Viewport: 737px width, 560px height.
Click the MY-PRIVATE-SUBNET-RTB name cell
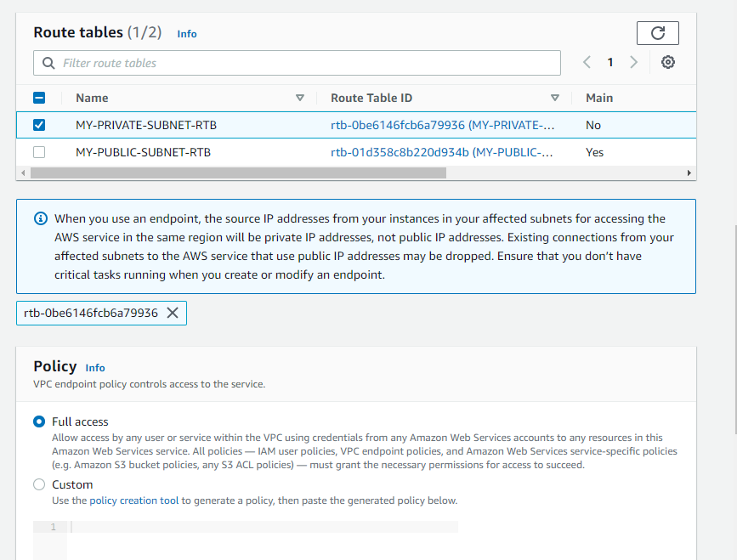click(x=146, y=125)
